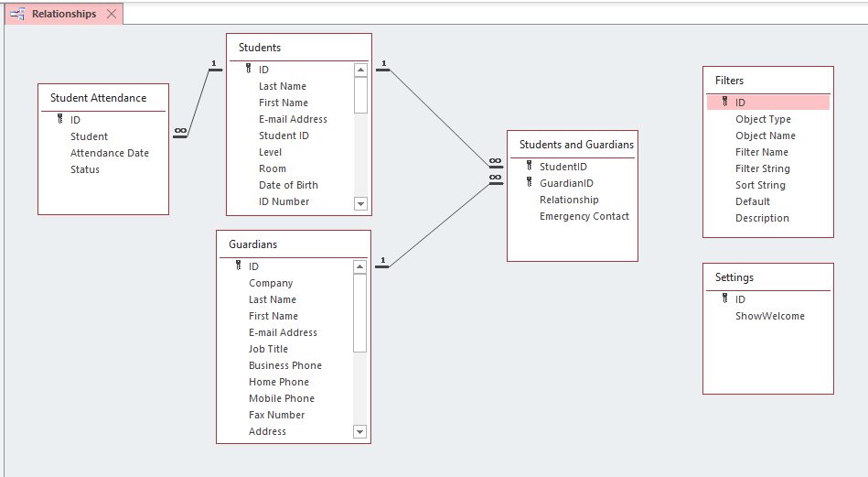Select Address field in Guardians
868x477 pixels.
click(x=267, y=431)
